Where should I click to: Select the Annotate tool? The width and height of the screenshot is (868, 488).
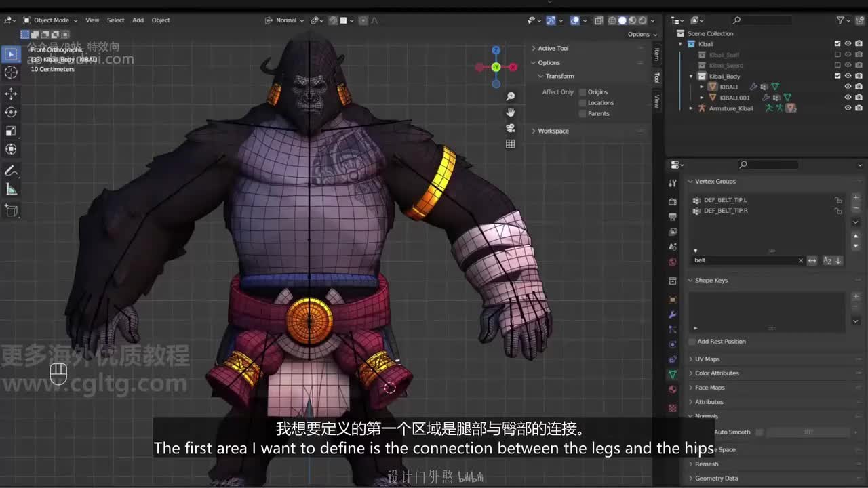point(11,171)
